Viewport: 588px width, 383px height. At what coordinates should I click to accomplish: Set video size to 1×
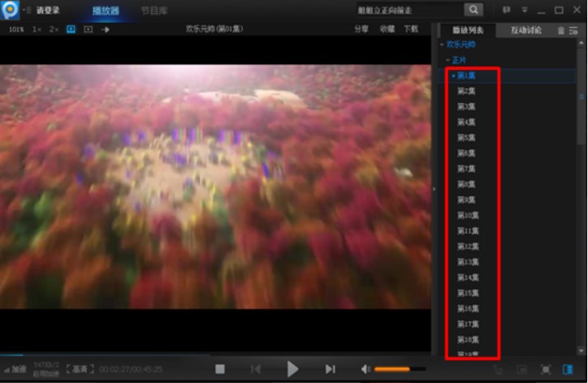[37, 30]
